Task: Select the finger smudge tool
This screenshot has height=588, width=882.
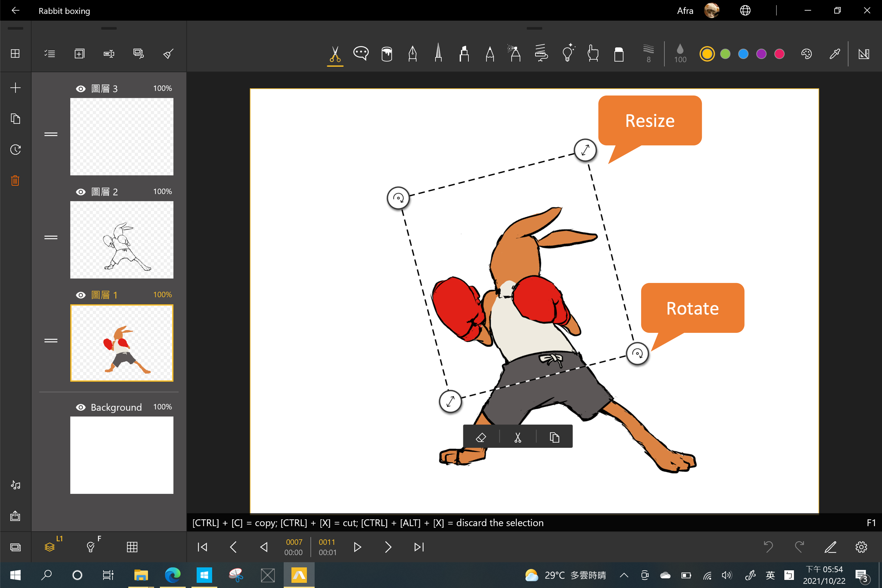Action: tap(593, 53)
